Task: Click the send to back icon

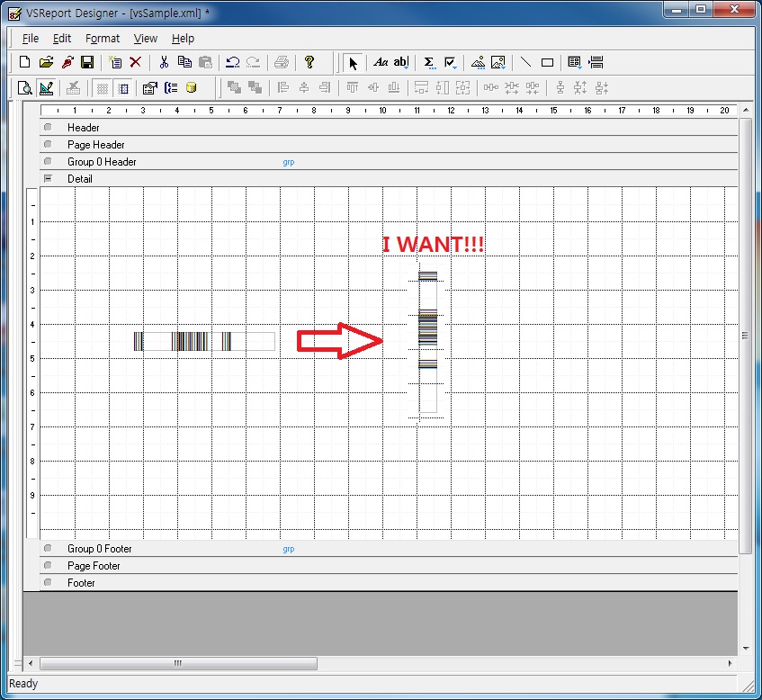Action: (x=255, y=88)
